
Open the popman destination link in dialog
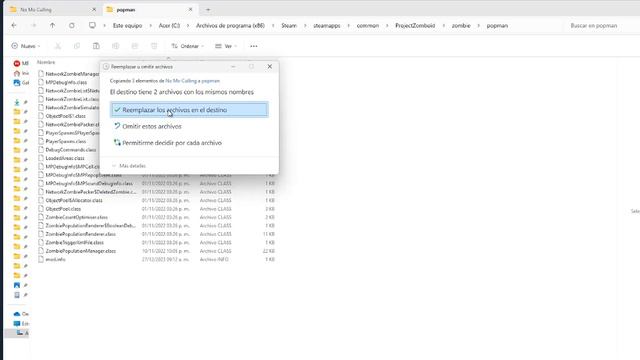tap(211, 81)
